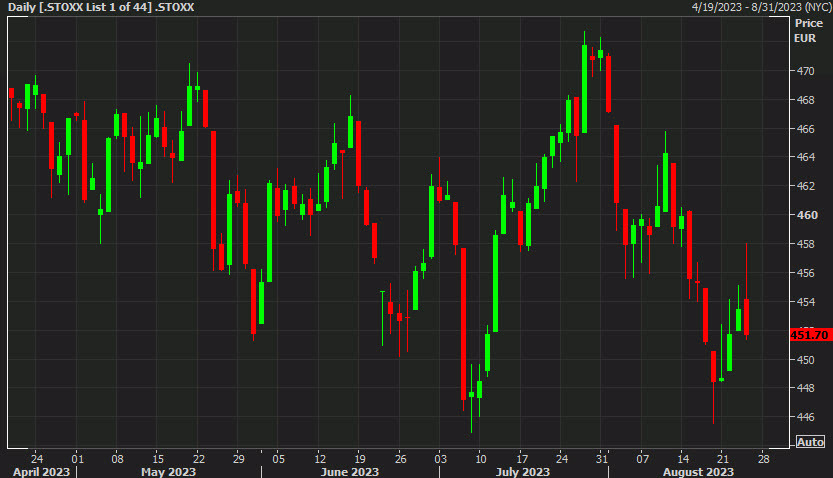This screenshot has width=833, height=478.
Task: Click the 454 price axis label
Action: coord(805,302)
